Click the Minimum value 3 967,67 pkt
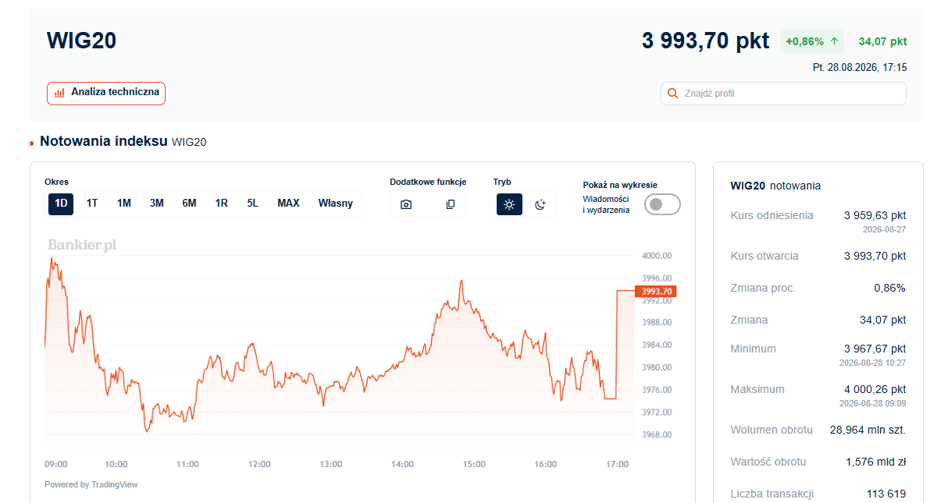948x503 pixels. coord(875,349)
